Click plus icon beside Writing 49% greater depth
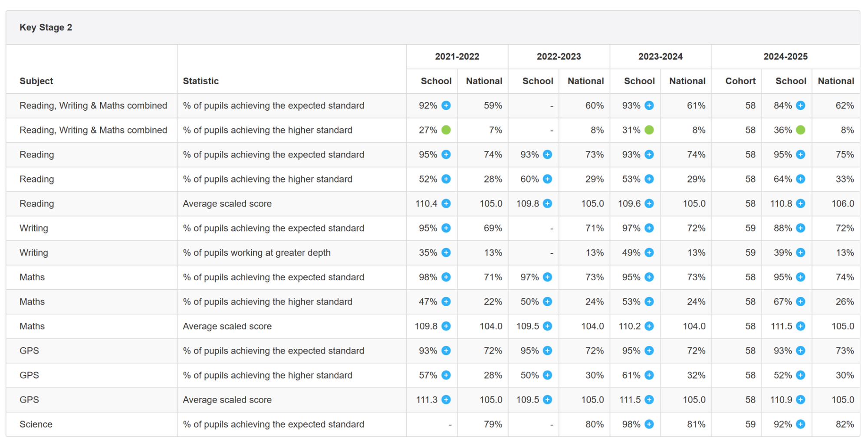 pos(649,253)
